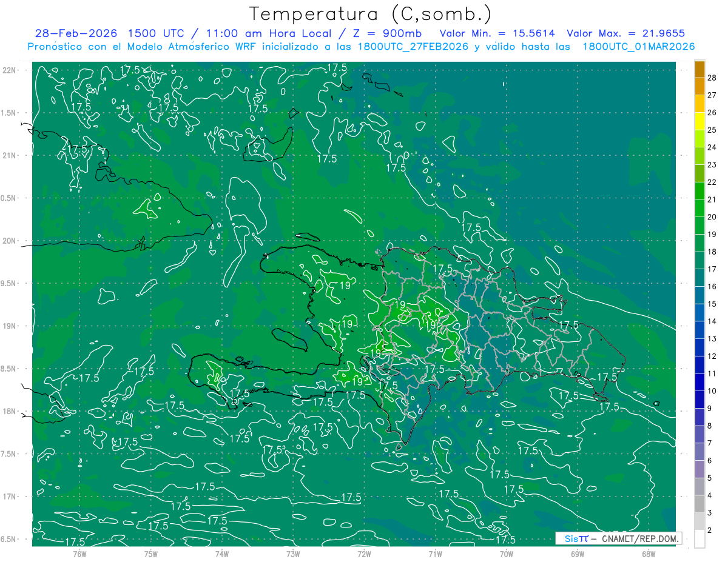Click the '76W' longitude axis label
The image size is (728, 562).
pyautogui.click(x=79, y=554)
